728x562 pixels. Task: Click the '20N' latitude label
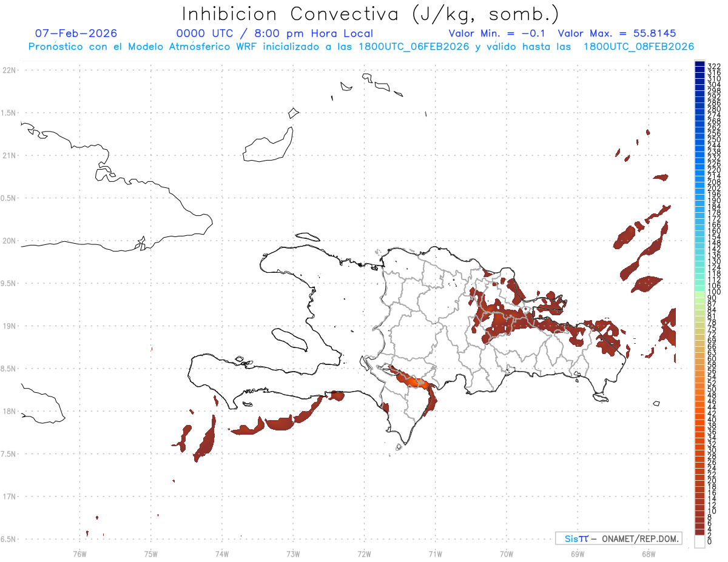click(x=8, y=241)
